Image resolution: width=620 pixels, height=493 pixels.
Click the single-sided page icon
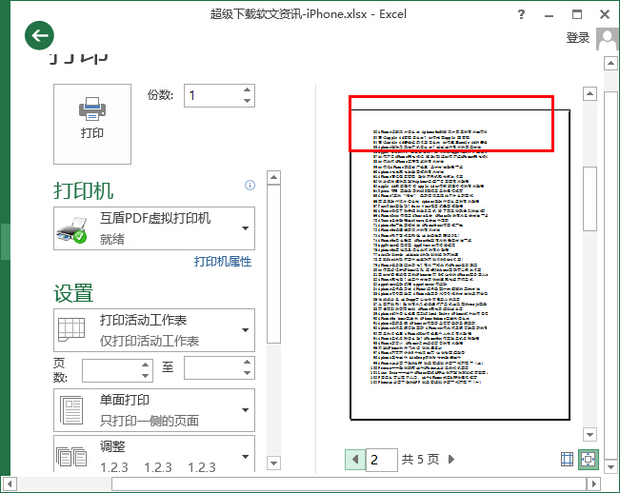click(x=72, y=410)
